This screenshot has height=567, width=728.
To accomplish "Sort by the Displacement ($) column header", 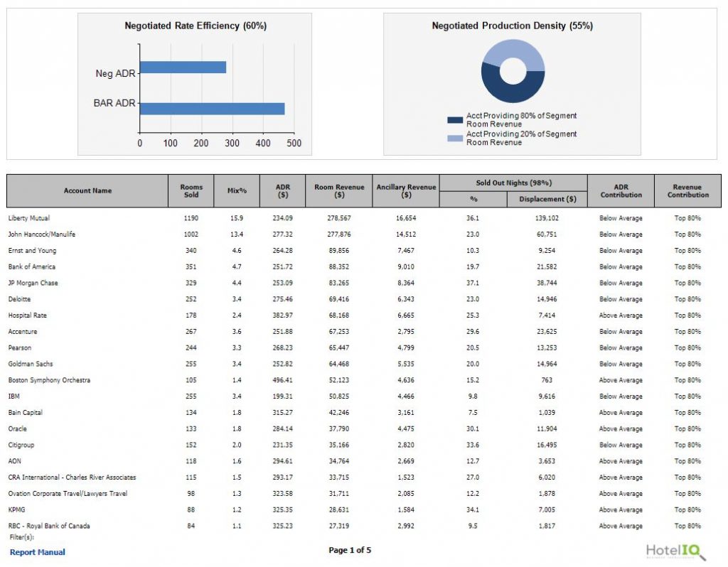I will click(x=547, y=199).
